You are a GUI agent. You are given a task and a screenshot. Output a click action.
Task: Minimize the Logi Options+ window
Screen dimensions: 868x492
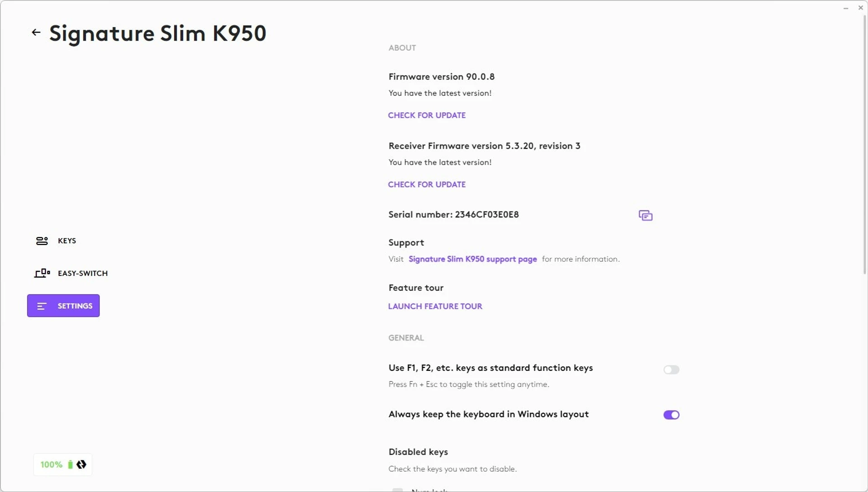coord(846,8)
